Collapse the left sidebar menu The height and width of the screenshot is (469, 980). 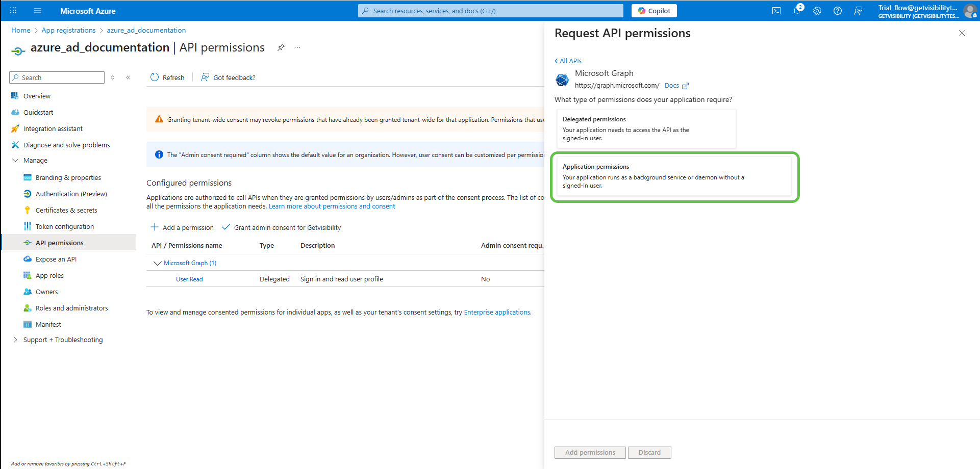(128, 77)
